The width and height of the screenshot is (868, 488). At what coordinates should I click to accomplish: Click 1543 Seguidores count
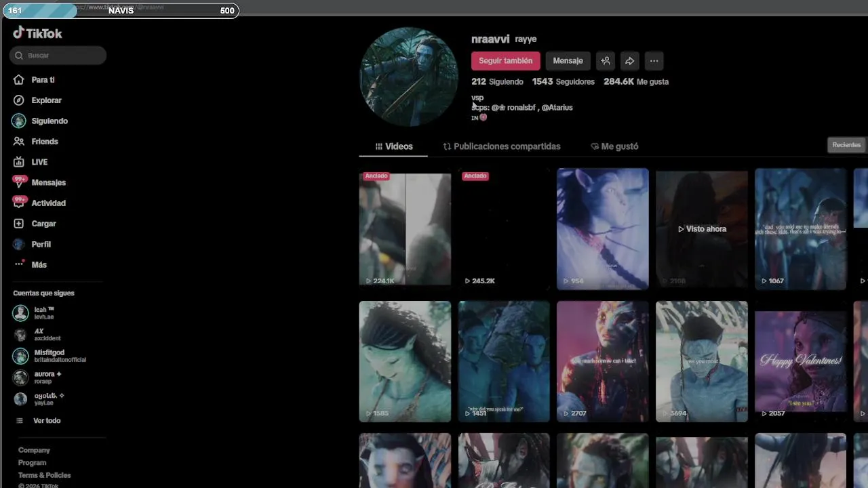pos(564,81)
